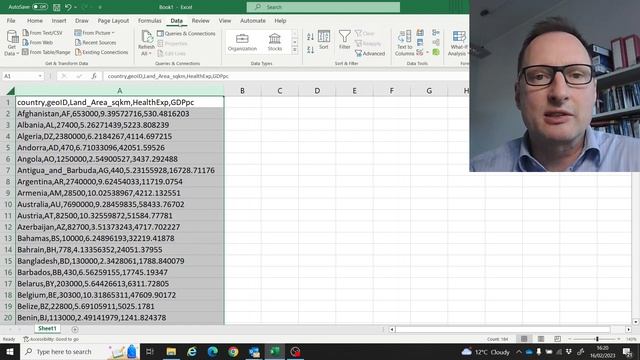Open Google Chrome from taskbar

233,351
